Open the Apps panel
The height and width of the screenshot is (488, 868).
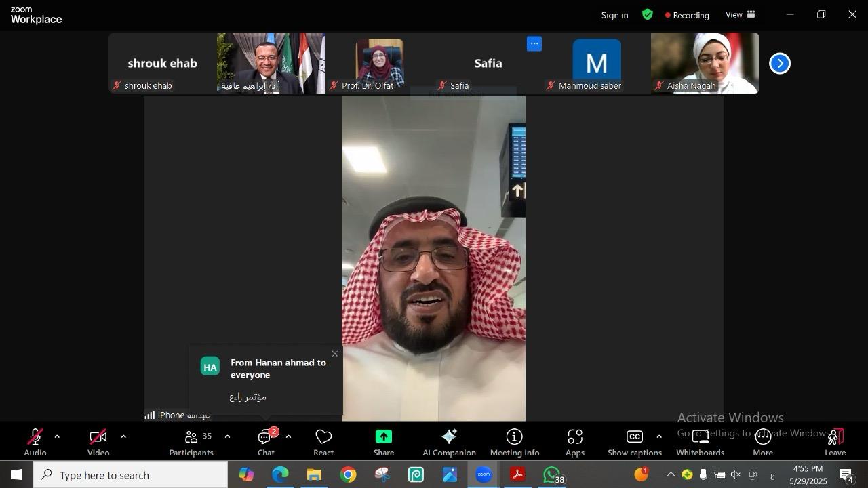(x=575, y=442)
